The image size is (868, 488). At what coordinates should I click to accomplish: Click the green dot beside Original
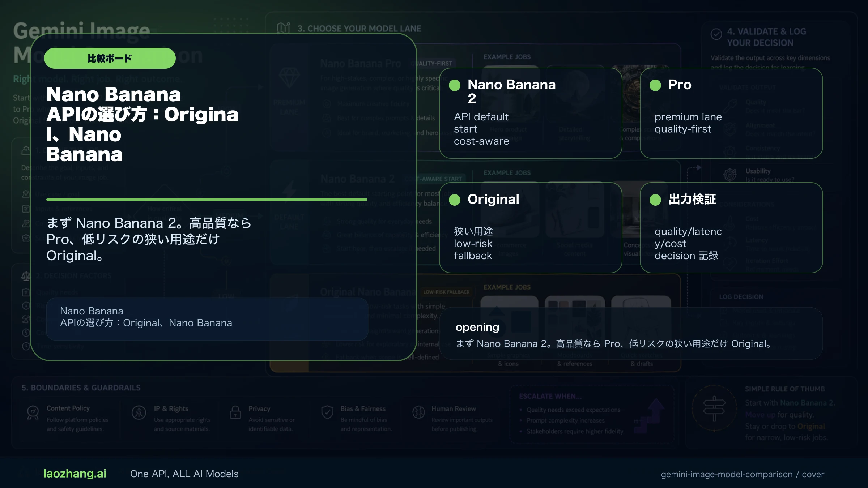coord(455,200)
